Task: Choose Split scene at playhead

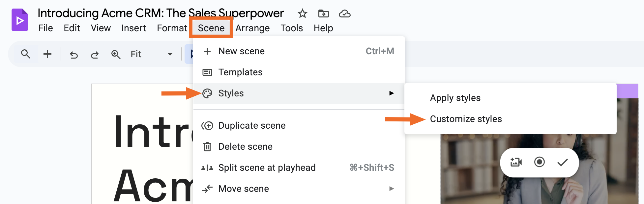Action: click(299, 168)
